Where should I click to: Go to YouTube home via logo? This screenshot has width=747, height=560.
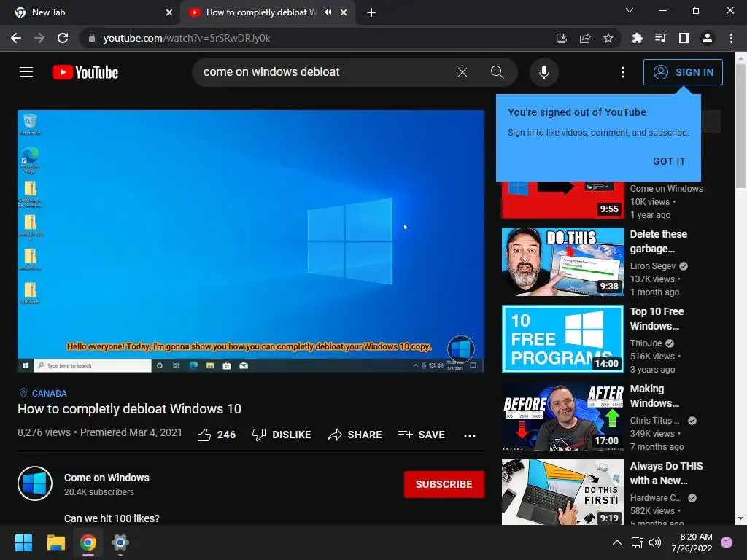(x=85, y=72)
